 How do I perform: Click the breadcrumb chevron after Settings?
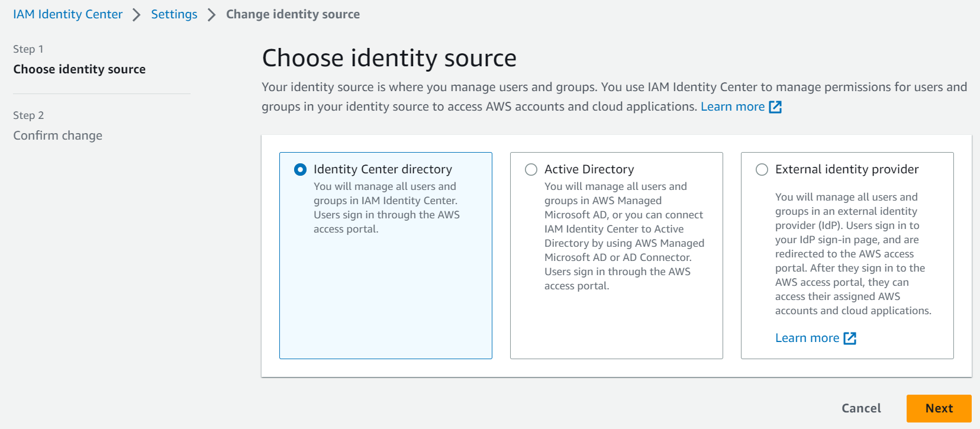[211, 15]
